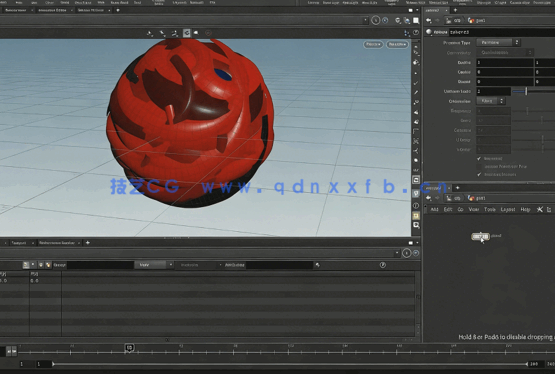Click the Uniform Scale value field

(x=493, y=91)
